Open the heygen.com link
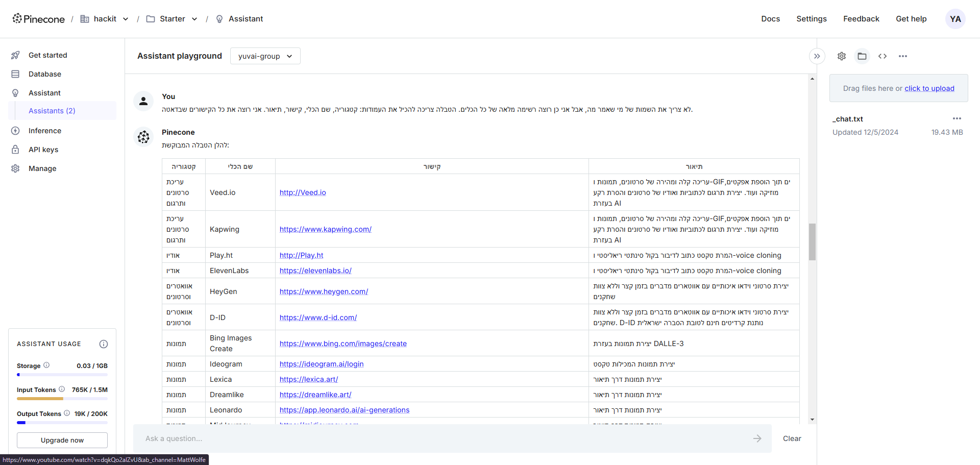This screenshot has width=980, height=465. pyautogui.click(x=324, y=291)
